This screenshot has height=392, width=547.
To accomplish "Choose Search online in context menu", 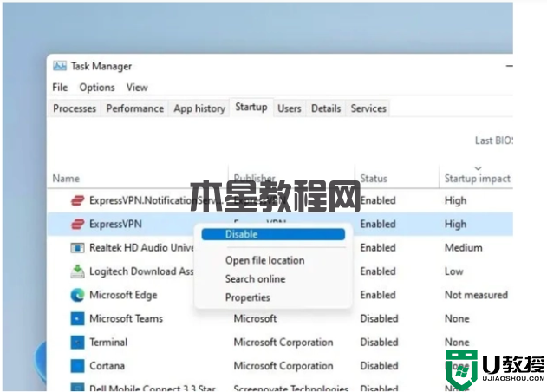I will click(256, 279).
